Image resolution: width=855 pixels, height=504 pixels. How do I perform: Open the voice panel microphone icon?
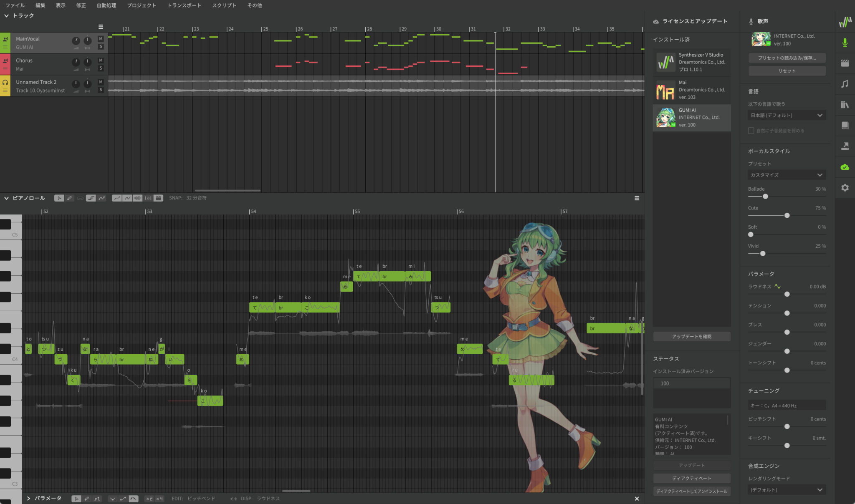845,43
